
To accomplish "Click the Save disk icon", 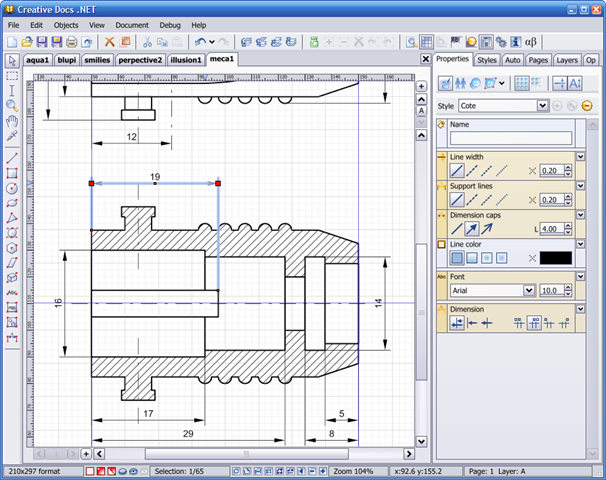I will 42,42.
